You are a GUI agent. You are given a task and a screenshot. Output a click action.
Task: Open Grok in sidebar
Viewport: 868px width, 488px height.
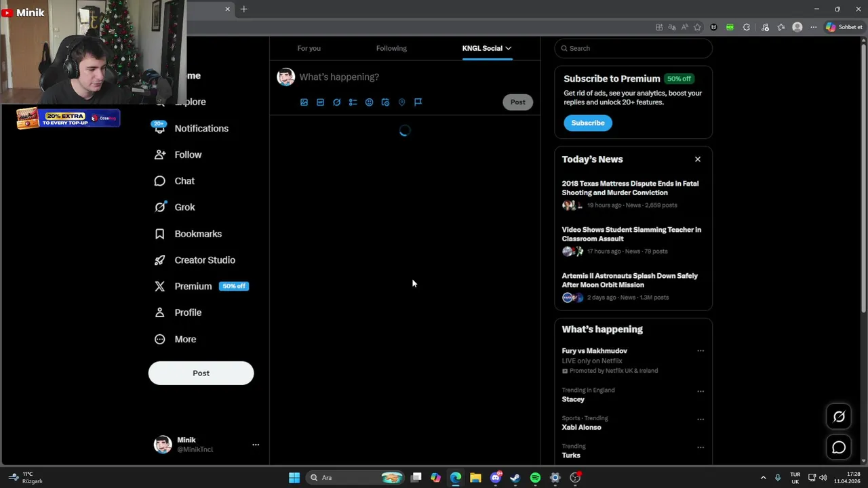175,207
